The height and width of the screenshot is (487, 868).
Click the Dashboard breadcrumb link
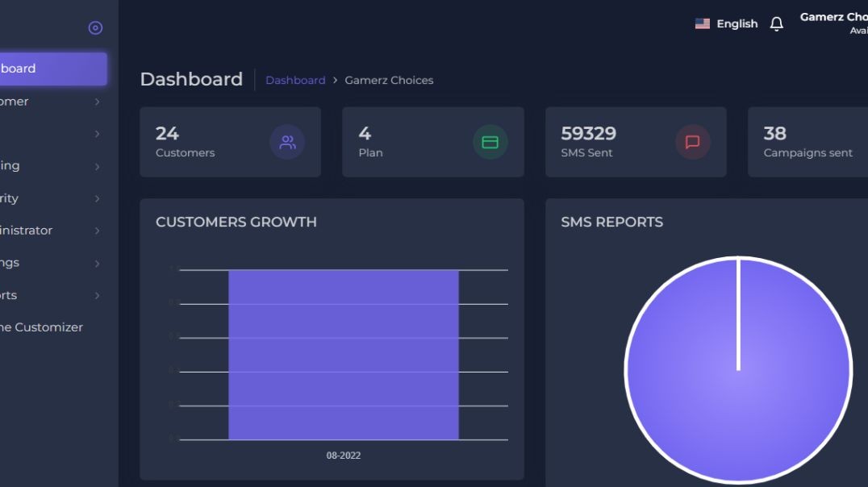click(295, 81)
